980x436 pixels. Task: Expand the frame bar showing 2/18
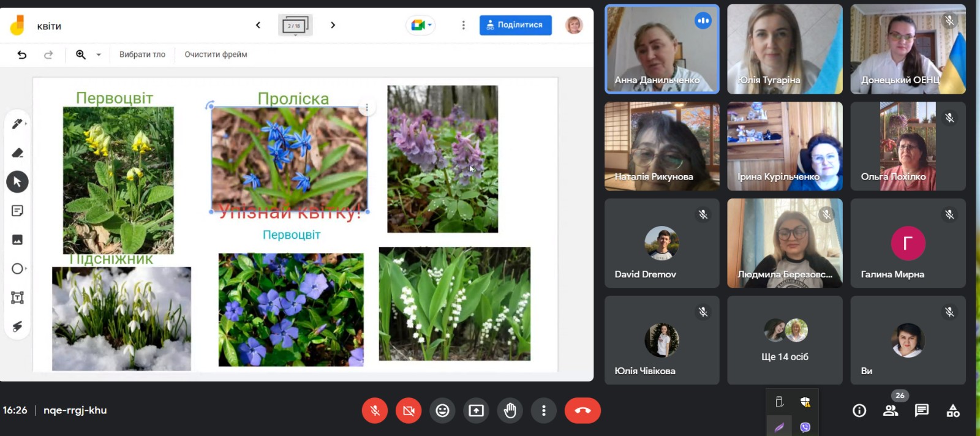click(295, 26)
